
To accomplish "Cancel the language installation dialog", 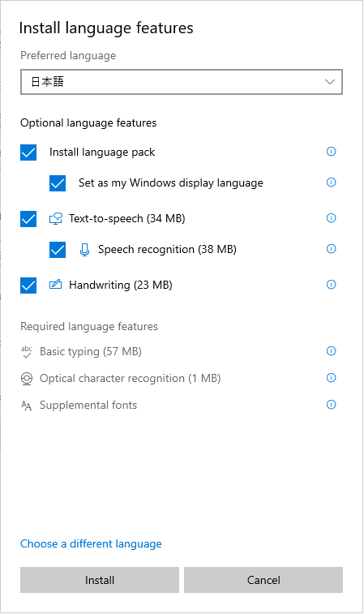I will coord(263,580).
